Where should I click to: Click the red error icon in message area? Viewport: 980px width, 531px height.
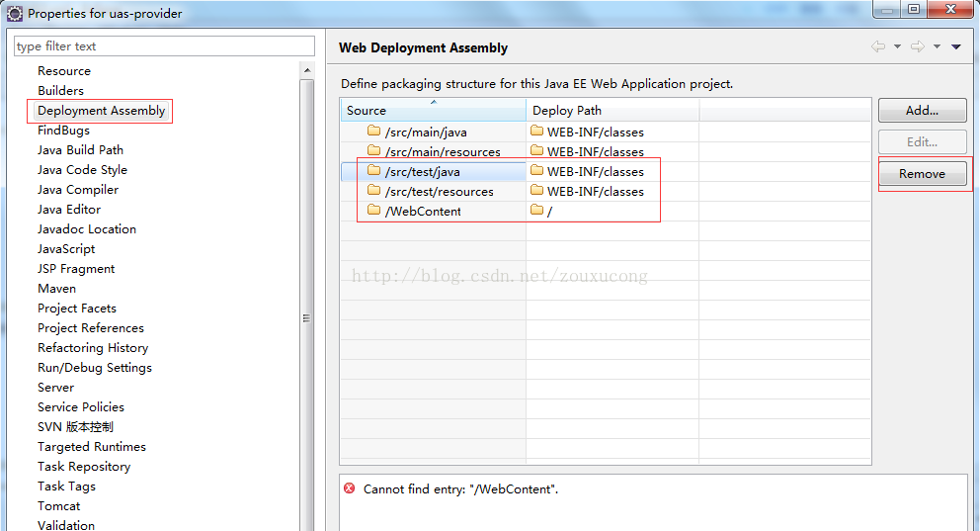click(350, 488)
